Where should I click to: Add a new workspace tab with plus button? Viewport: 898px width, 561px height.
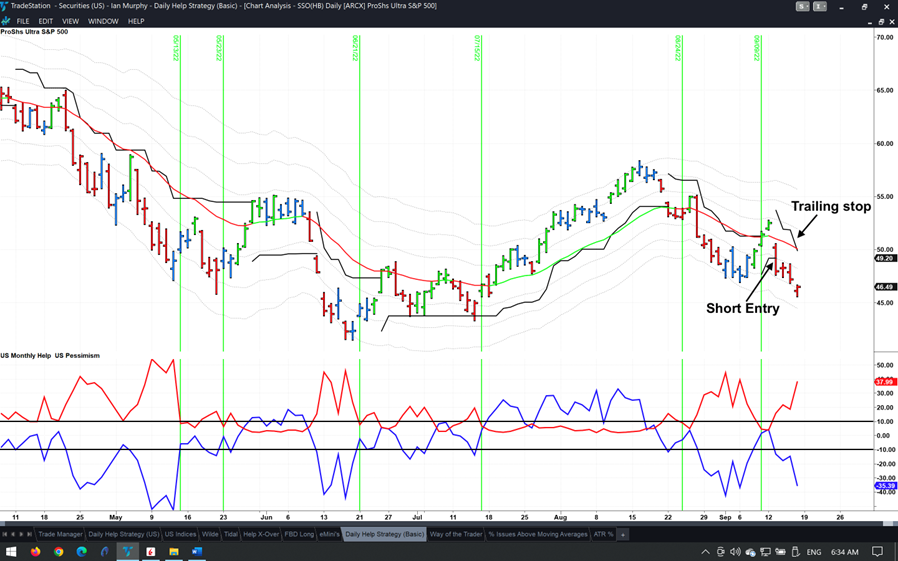[622, 535]
